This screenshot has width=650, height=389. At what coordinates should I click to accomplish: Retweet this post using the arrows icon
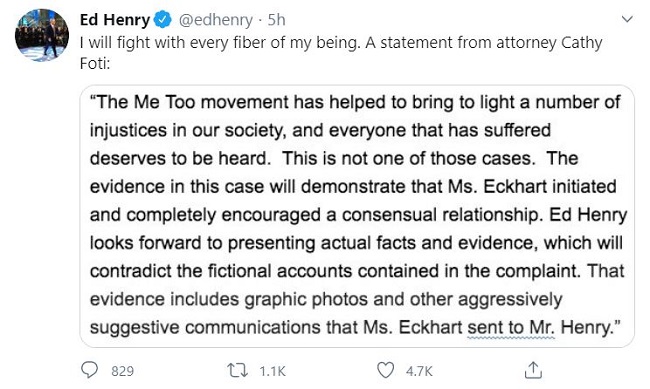click(x=237, y=370)
